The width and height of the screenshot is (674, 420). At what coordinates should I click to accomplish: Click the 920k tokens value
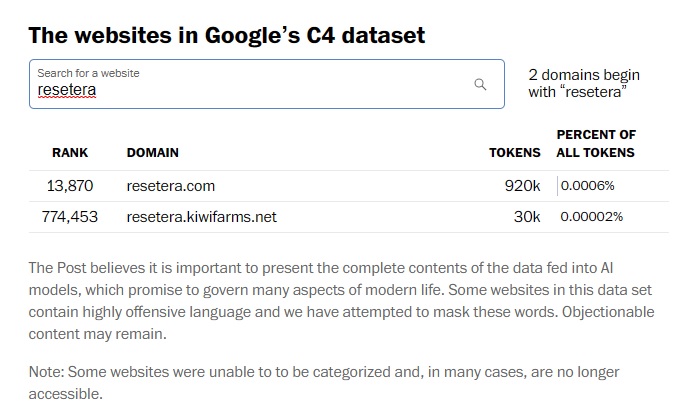click(x=522, y=186)
